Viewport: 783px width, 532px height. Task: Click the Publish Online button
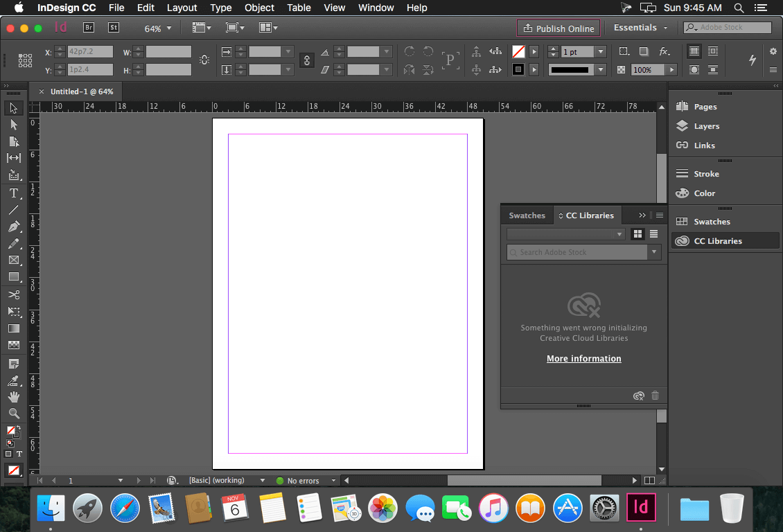(x=558, y=28)
